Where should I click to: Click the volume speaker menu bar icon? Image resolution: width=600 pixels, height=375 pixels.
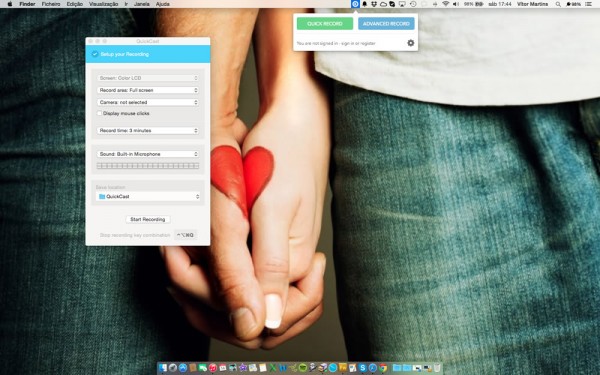coord(456,4)
